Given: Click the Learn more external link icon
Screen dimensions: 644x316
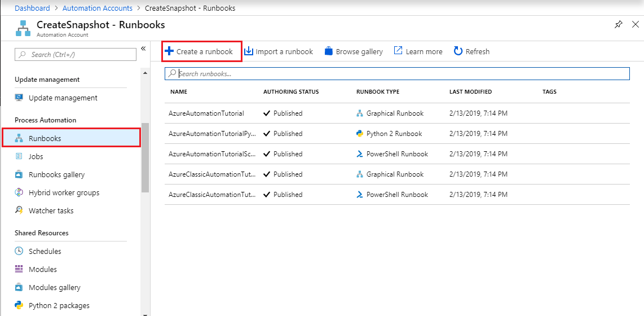Looking at the screenshot, I should click(398, 51).
